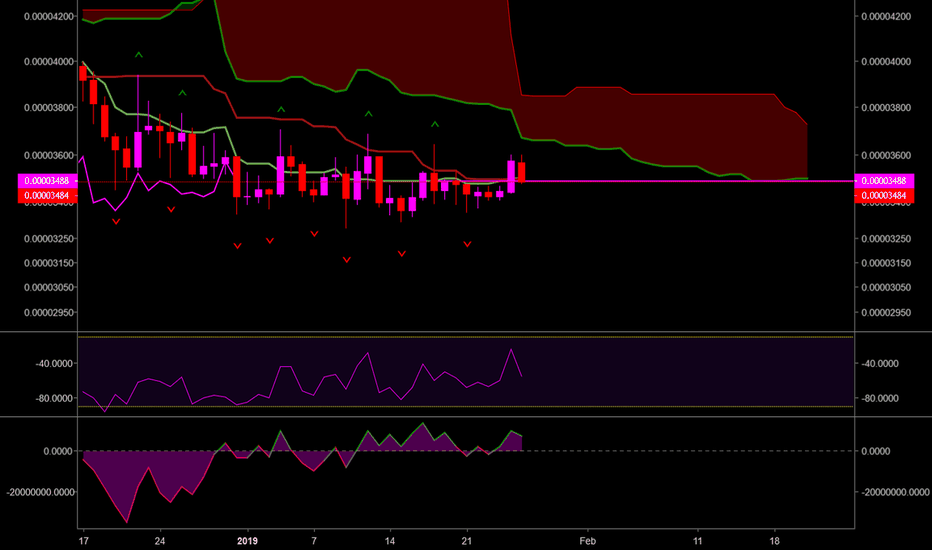Viewport: 932px width, 550px height.
Task: Click 0.0000 on the right volume-indicator axis
Action: coord(876,451)
